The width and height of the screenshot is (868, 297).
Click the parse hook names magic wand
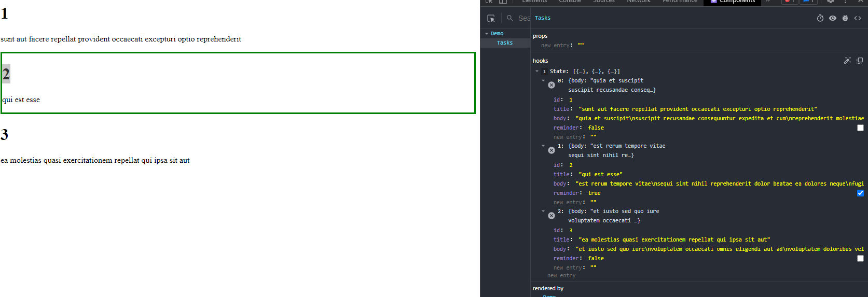(847, 61)
